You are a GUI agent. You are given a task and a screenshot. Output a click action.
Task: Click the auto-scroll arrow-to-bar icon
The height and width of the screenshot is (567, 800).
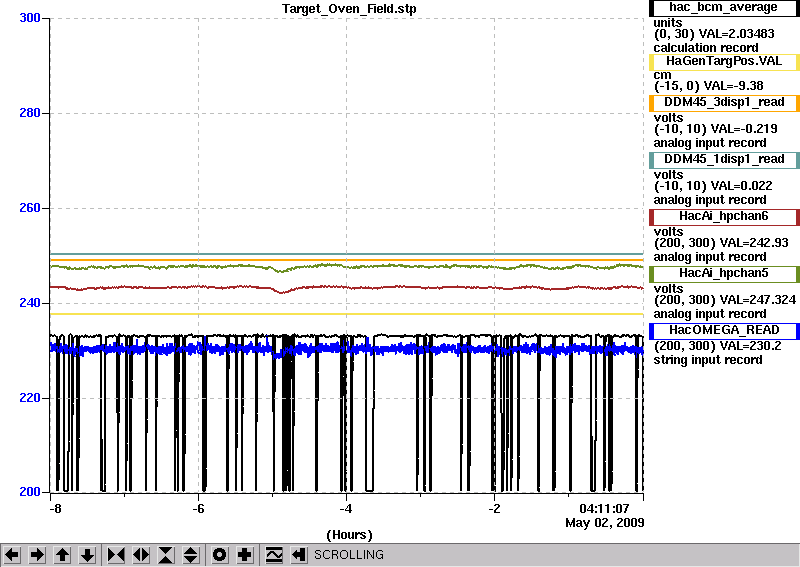pos(299,555)
